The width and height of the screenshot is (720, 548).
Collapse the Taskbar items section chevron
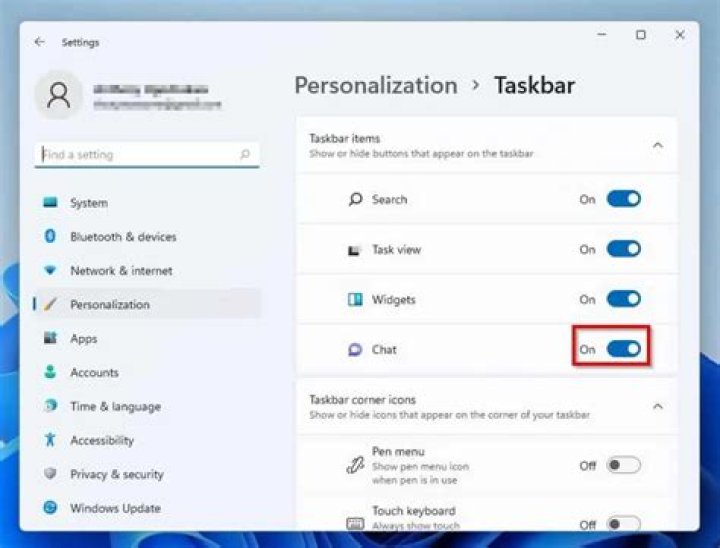pos(658,146)
